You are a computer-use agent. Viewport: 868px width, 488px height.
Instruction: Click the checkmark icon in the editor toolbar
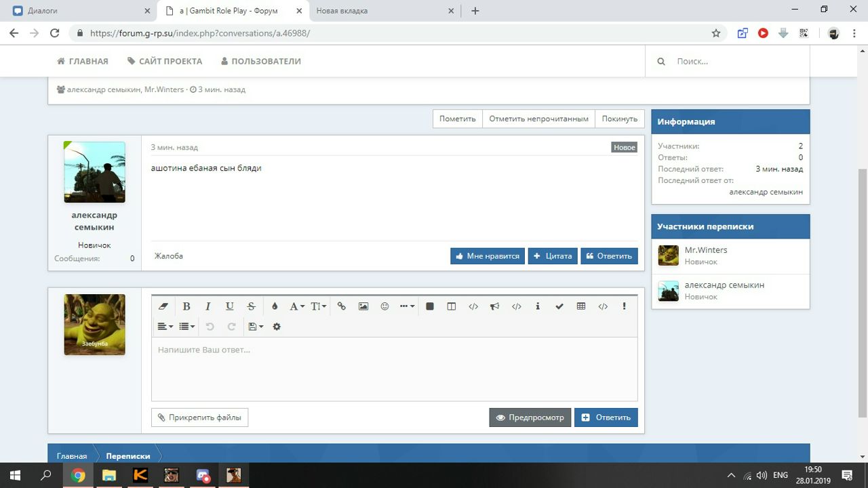(x=559, y=306)
